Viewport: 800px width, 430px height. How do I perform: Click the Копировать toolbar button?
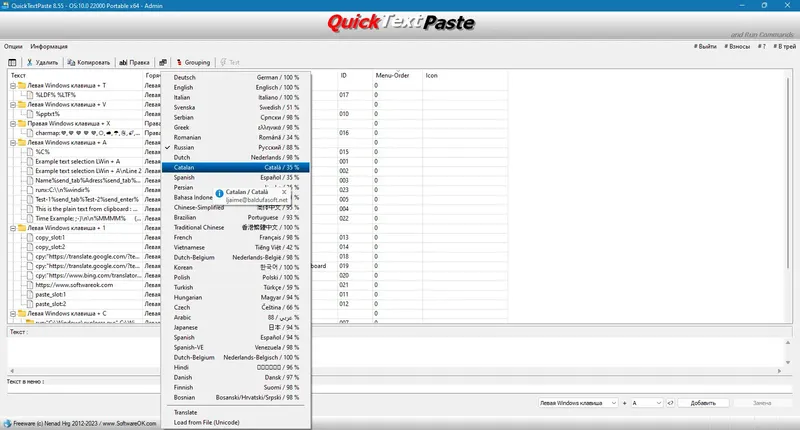click(89, 62)
